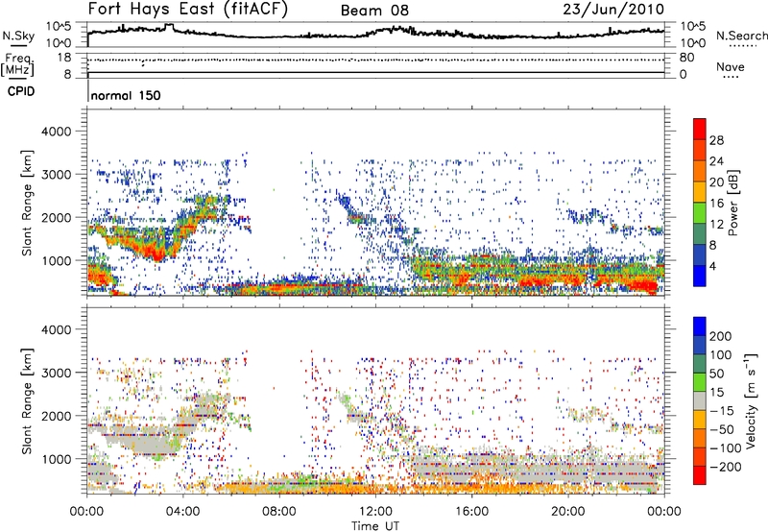Click the "Fort Hays East (fitACF)" title
This screenshot has width=768, height=532.
[187, 10]
